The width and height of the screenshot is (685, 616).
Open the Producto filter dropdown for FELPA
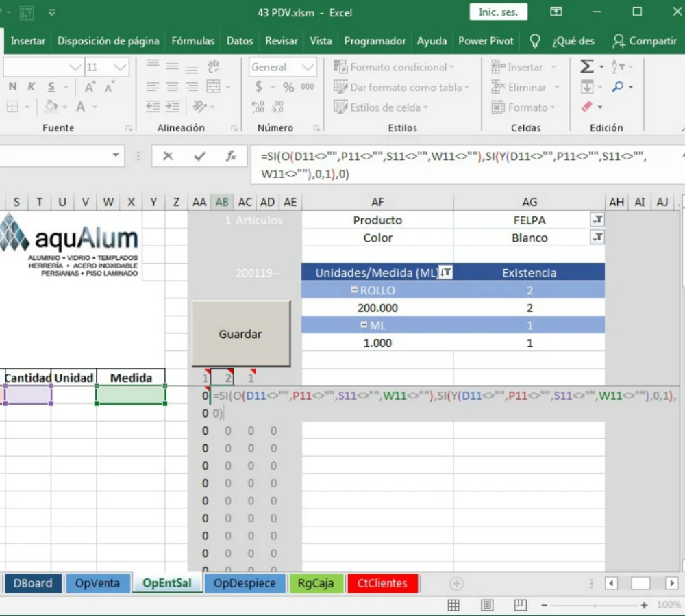(597, 220)
